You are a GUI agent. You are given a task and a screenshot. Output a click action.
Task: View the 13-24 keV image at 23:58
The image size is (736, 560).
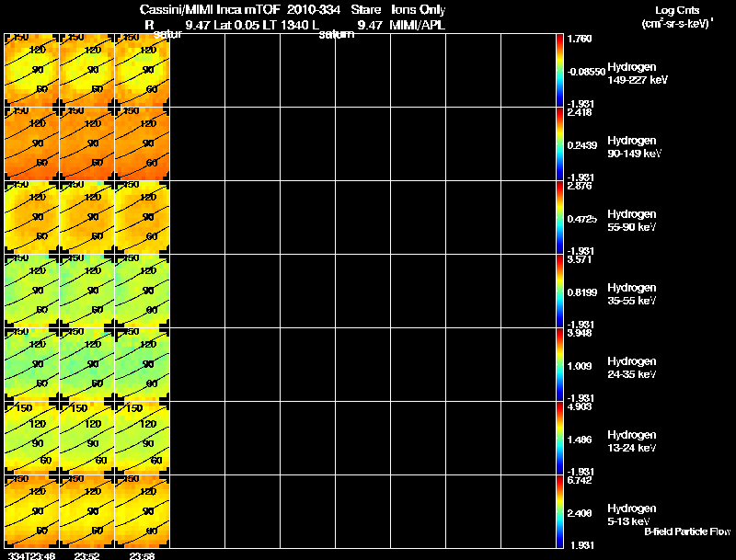click(143, 438)
